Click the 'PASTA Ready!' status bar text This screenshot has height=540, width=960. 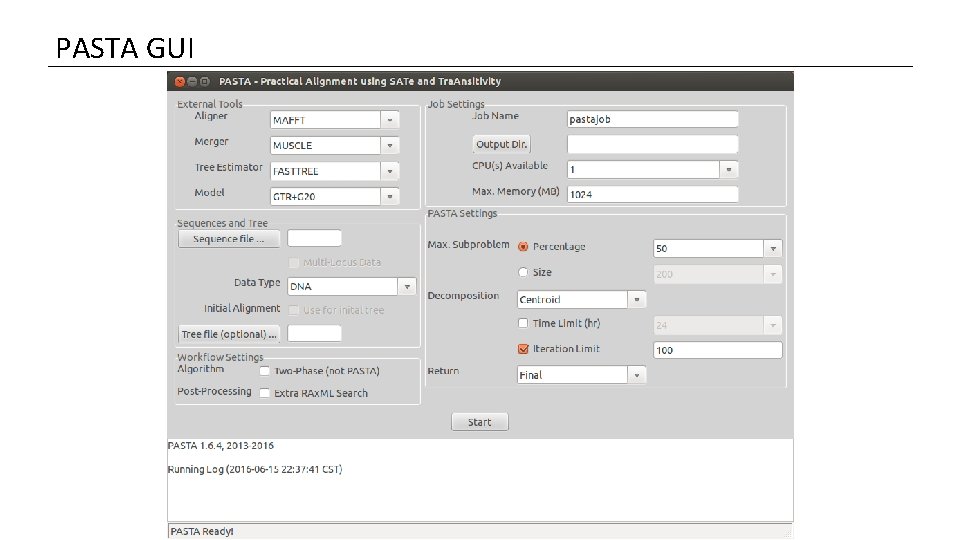(201, 531)
